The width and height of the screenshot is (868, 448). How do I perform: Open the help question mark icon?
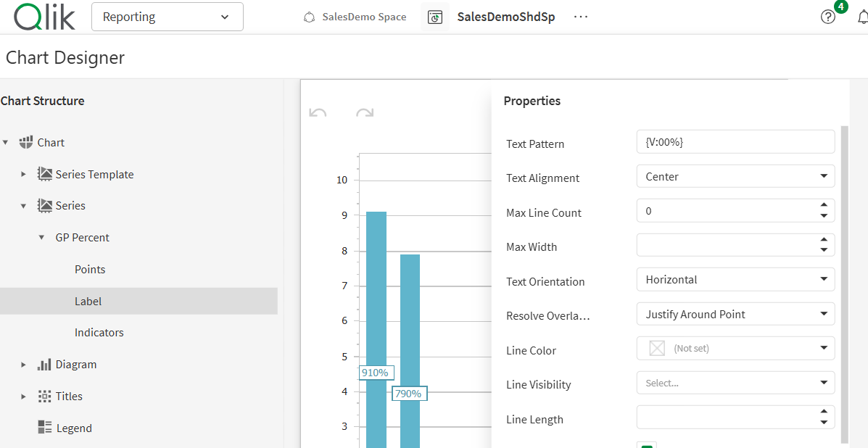[828, 17]
